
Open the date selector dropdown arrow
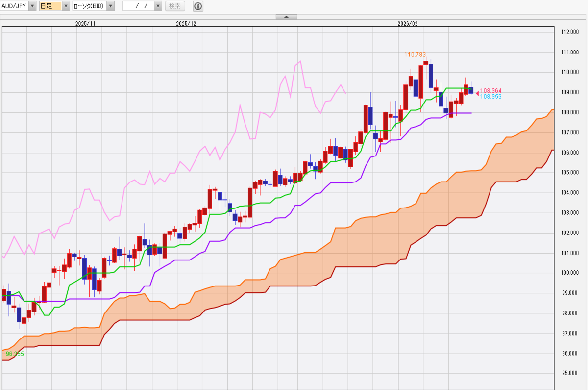(x=157, y=6)
